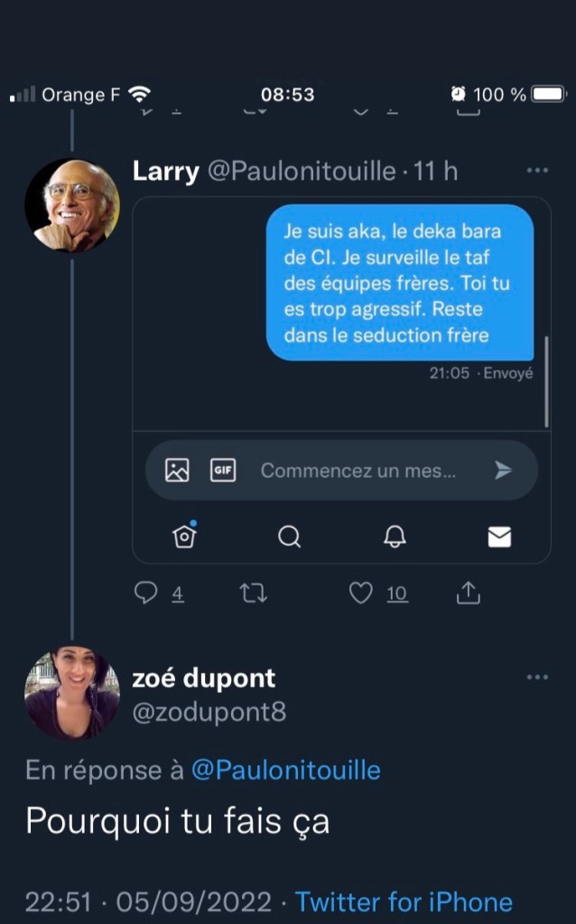Open more options on zoé dupont's tweet
Image resolution: width=576 pixels, height=924 pixels.
(x=537, y=677)
